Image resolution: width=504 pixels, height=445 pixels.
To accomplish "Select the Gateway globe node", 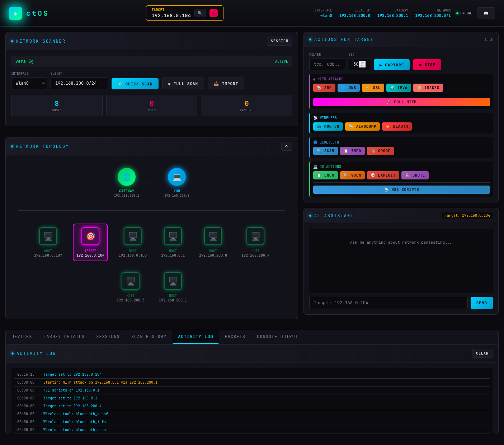I will point(127,177).
